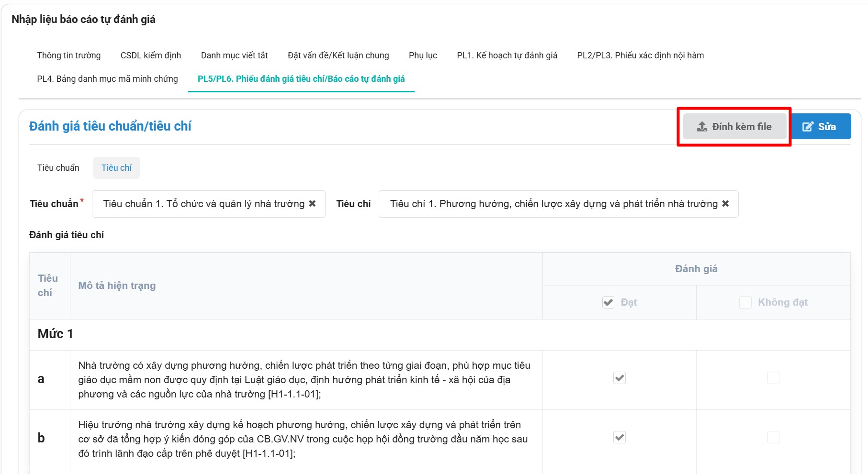Check the Đạt box for row a
868x474 pixels.
tap(620, 378)
